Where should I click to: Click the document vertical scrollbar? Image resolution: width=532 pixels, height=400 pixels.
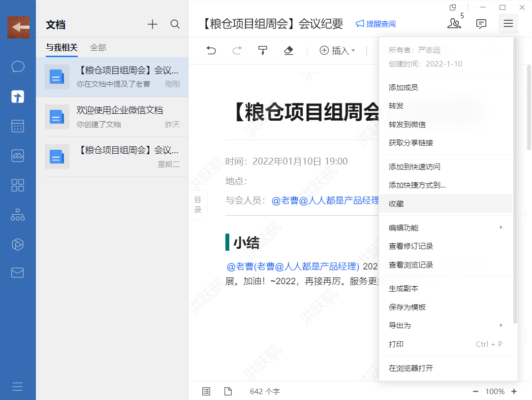pyautogui.click(x=529, y=108)
